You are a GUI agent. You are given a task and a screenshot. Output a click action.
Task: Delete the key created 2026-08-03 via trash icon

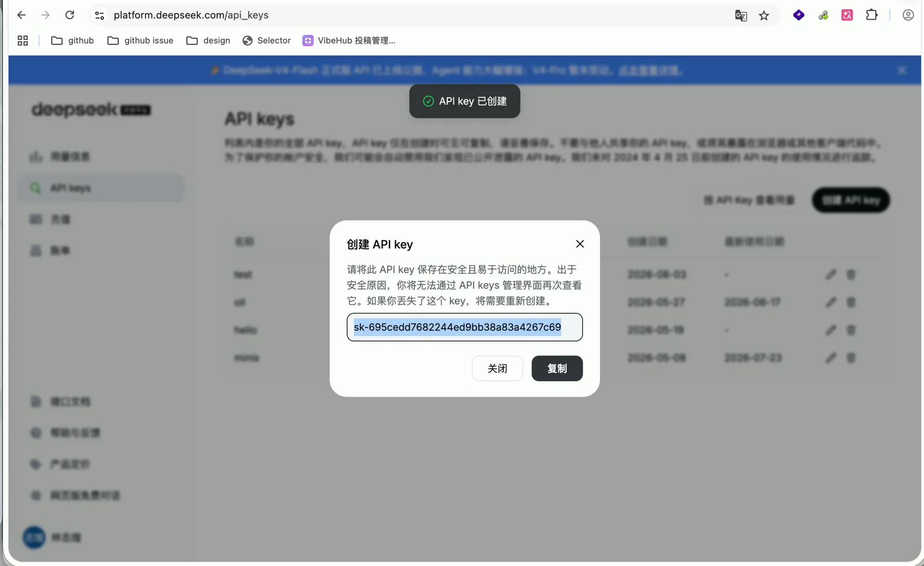851,274
